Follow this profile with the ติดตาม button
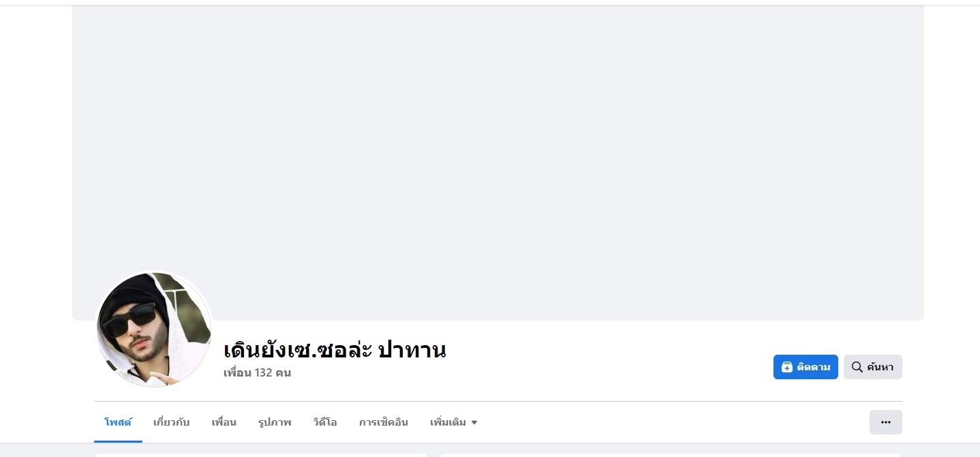980x457 pixels. pyautogui.click(x=806, y=367)
